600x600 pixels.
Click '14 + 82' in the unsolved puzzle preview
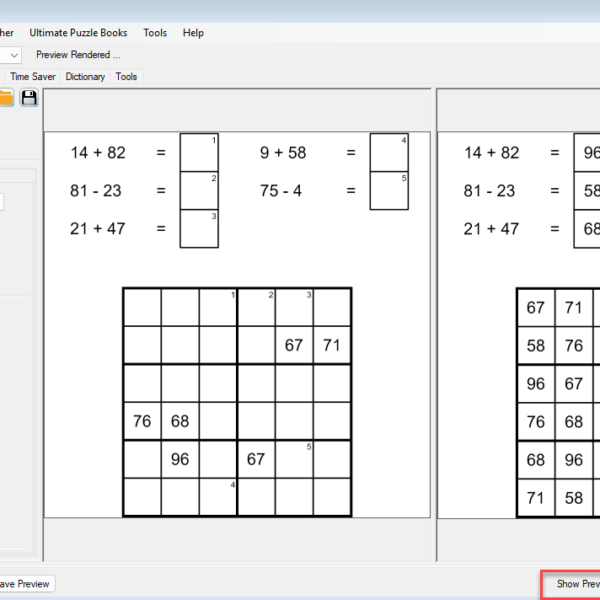(x=98, y=153)
